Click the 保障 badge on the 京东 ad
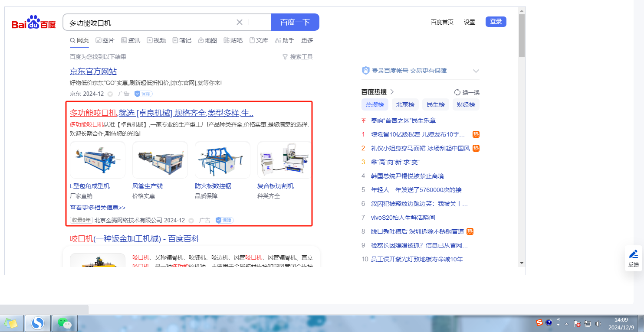 [143, 94]
